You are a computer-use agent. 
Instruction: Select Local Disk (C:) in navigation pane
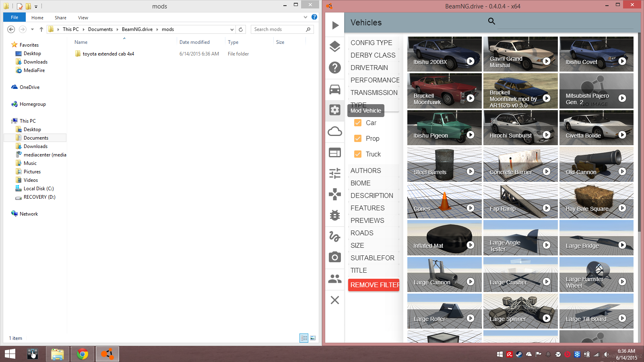(x=39, y=189)
